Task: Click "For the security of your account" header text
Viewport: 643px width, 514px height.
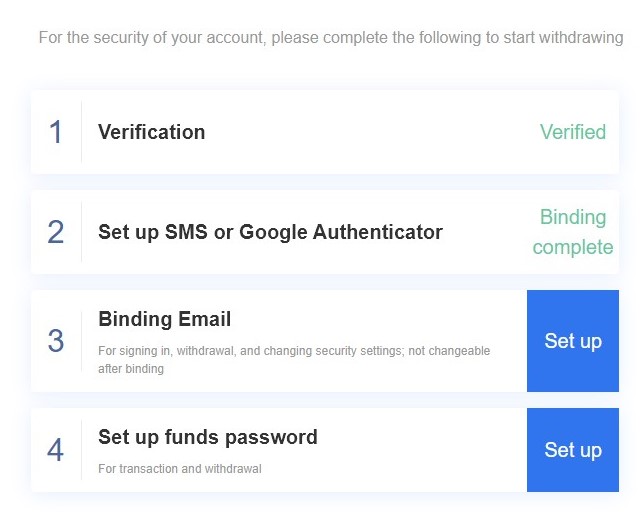Action: click(151, 38)
